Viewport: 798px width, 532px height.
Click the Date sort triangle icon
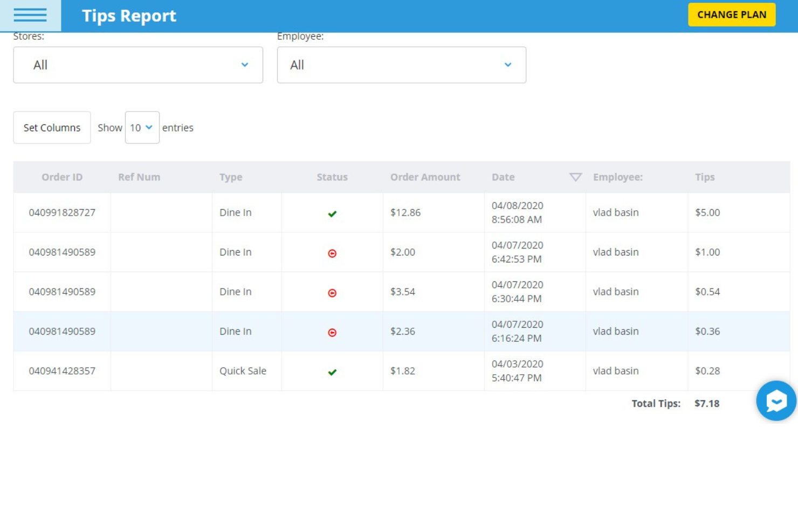[575, 177]
